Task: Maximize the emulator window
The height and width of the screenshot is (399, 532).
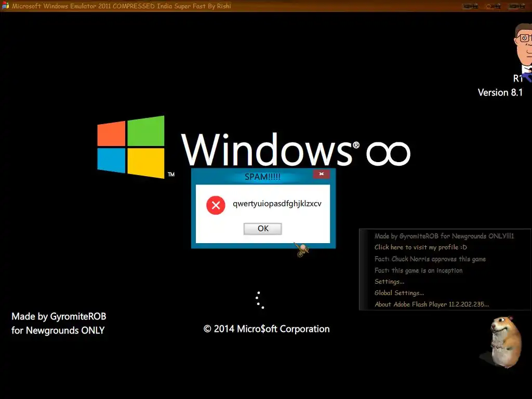Action: coord(494,6)
